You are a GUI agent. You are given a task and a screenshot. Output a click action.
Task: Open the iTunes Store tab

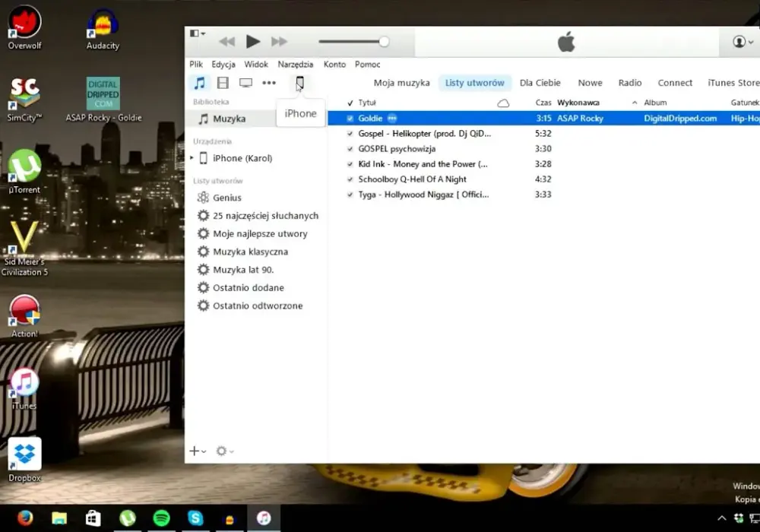pyautogui.click(x=733, y=83)
